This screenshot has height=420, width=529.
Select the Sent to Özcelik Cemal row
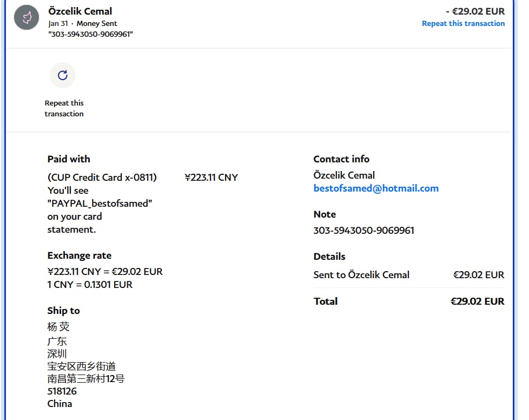361,275
